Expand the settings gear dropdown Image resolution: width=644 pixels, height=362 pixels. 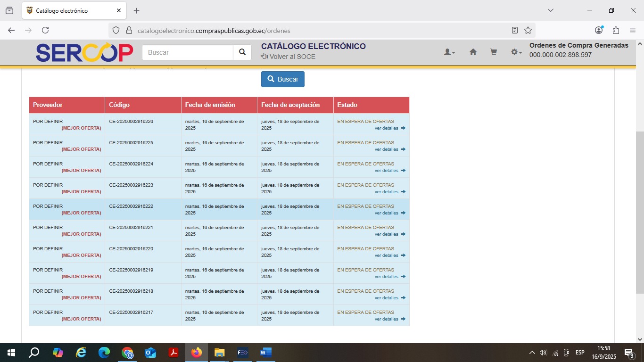pos(516,52)
